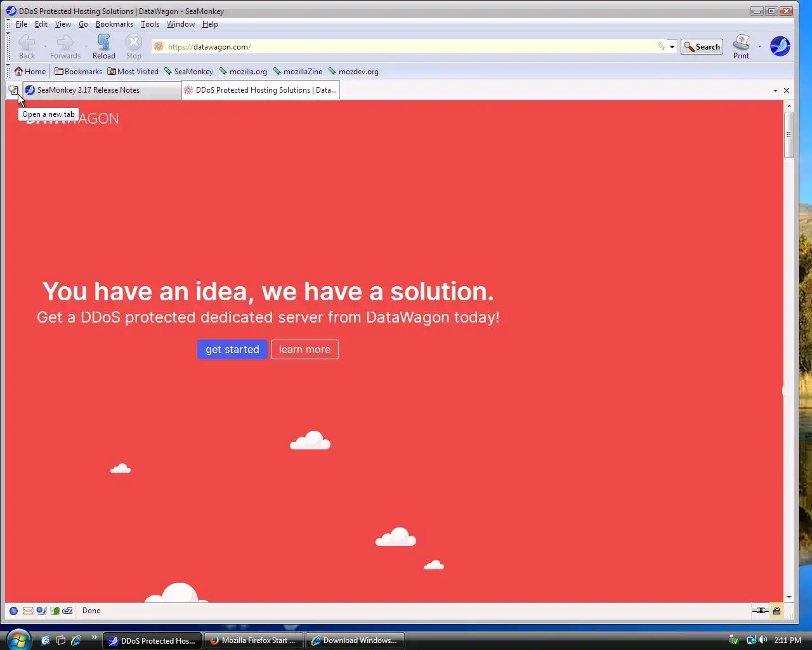Viewport: 812px width, 650px height.
Task: Click the Windows Start orb
Action: coord(18,639)
